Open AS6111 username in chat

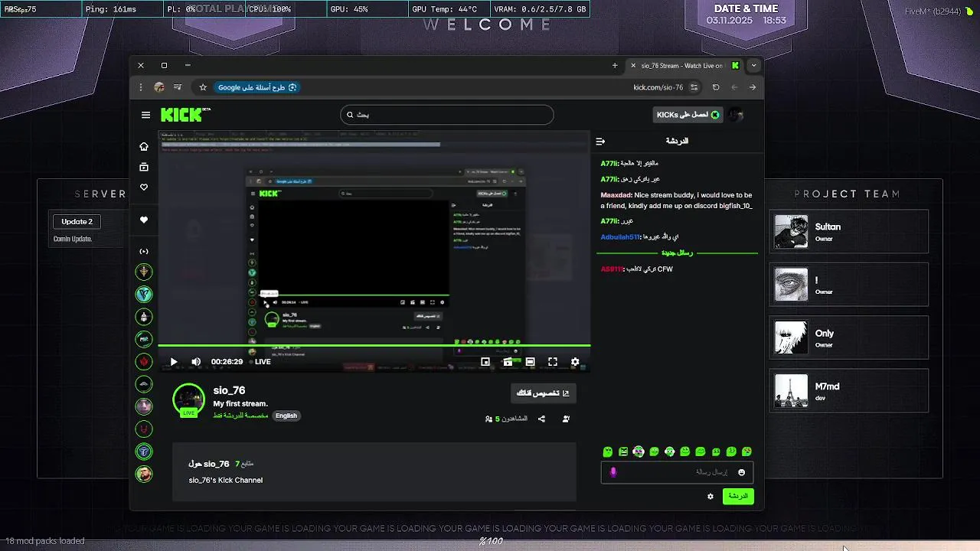tap(612, 269)
